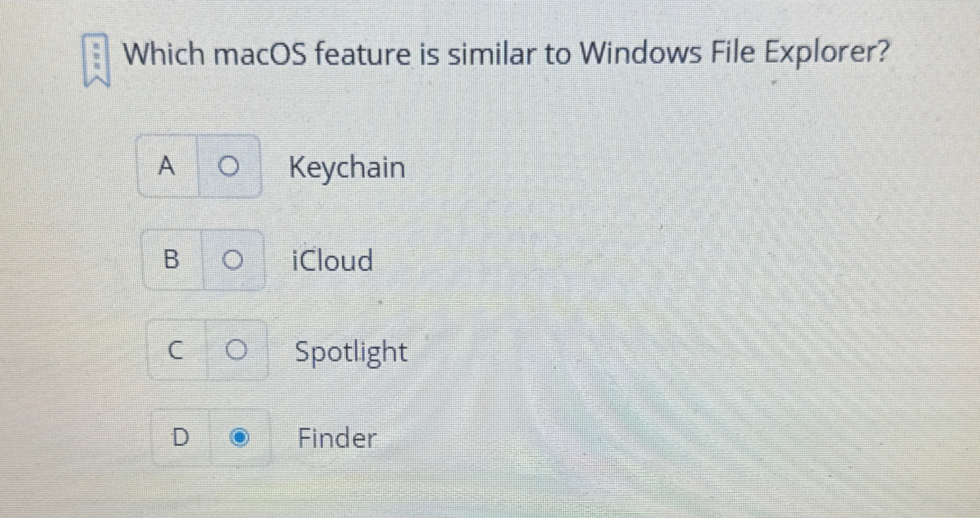Click the letter D option box
Screen dimensions: 980x518
coord(181,437)
